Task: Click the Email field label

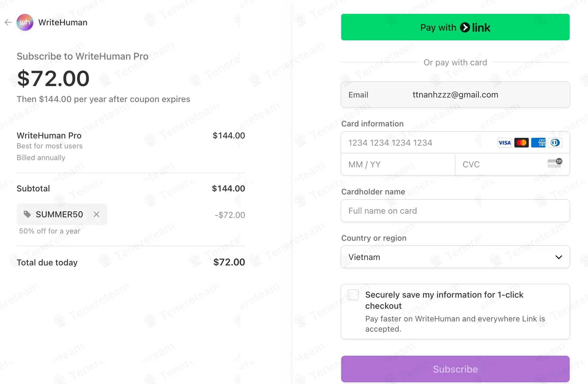Action: point(358,94)
